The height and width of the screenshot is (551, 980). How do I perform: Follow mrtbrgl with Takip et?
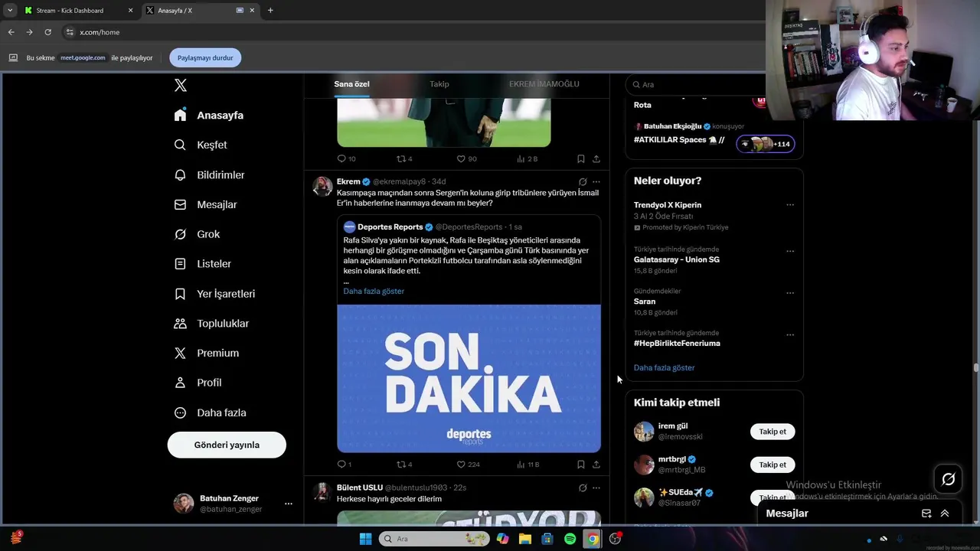click(773, 465)
